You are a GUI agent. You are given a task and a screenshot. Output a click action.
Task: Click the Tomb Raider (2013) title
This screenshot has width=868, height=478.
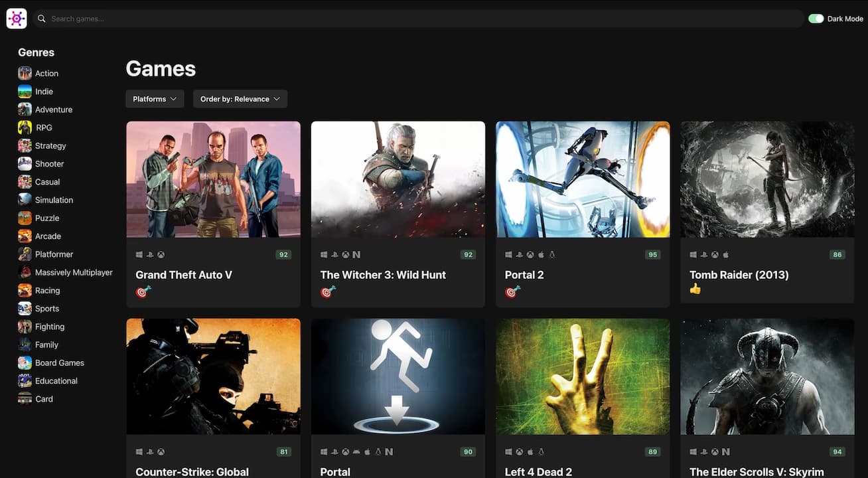click(x=739, y=275)
